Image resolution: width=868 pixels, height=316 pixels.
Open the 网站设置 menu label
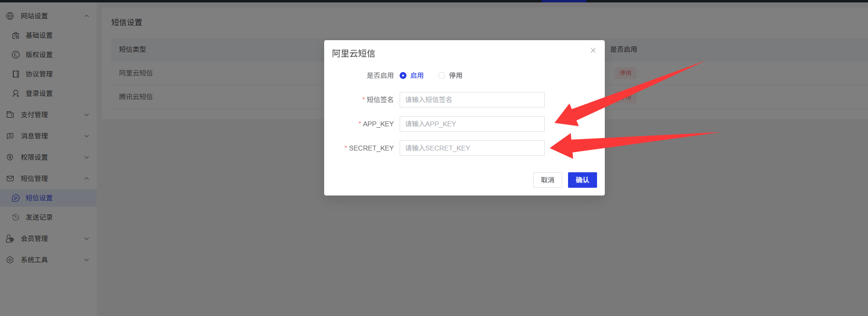pos(34,16)
